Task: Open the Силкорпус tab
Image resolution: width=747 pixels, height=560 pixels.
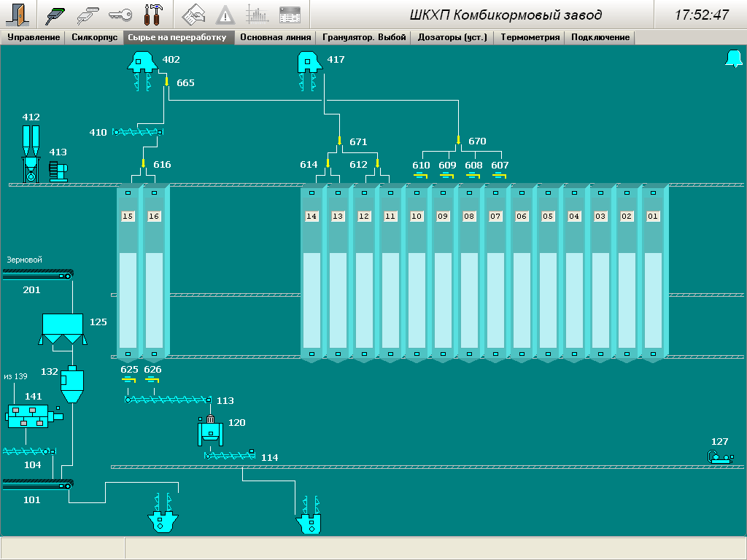Action: point(94,37)
